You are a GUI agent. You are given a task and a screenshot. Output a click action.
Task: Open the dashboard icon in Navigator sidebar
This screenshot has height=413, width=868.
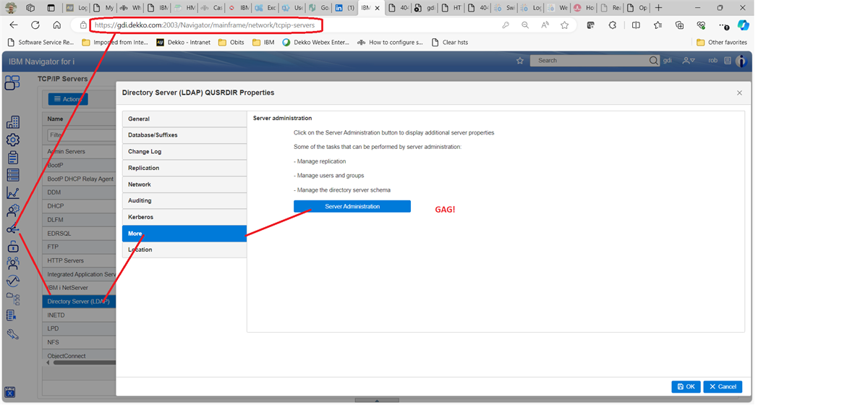tap(12, 83)
